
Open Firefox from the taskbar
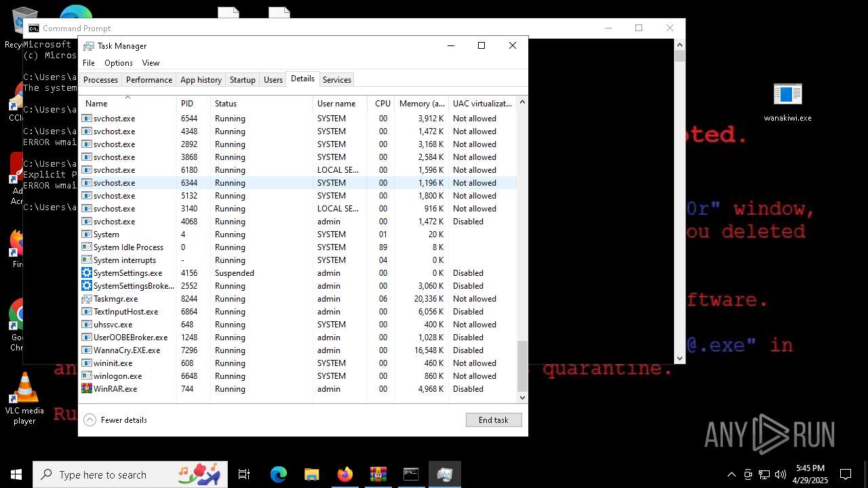pyautogui.click(x=344, y=474)
